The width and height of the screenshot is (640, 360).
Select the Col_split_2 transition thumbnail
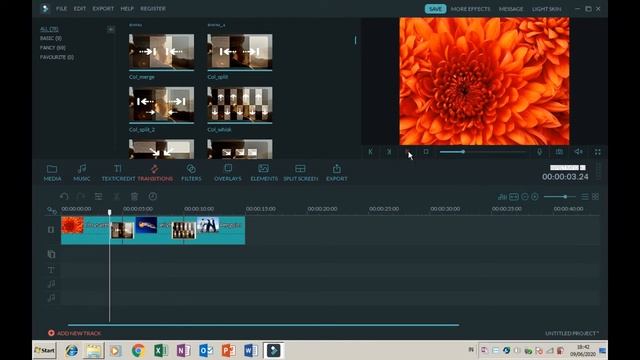(x=161, y=104)
